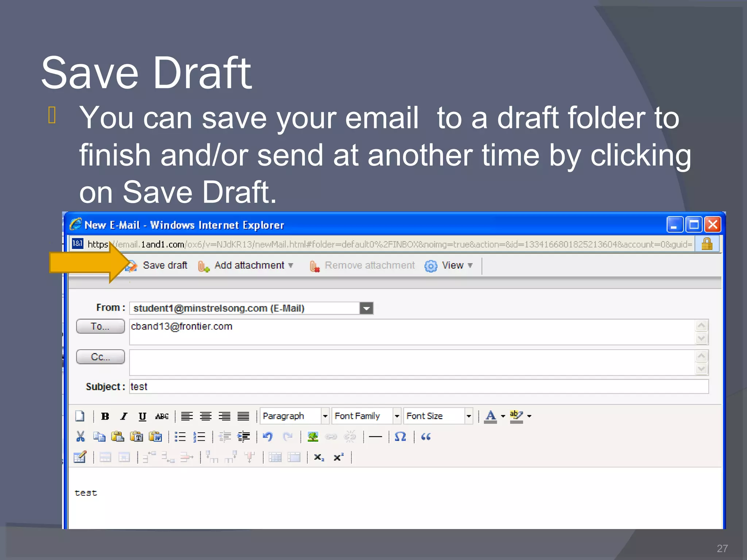Viewport: 747px width, 560px height.
Task: Toggle Underline formatting
Action: point(142,416)
